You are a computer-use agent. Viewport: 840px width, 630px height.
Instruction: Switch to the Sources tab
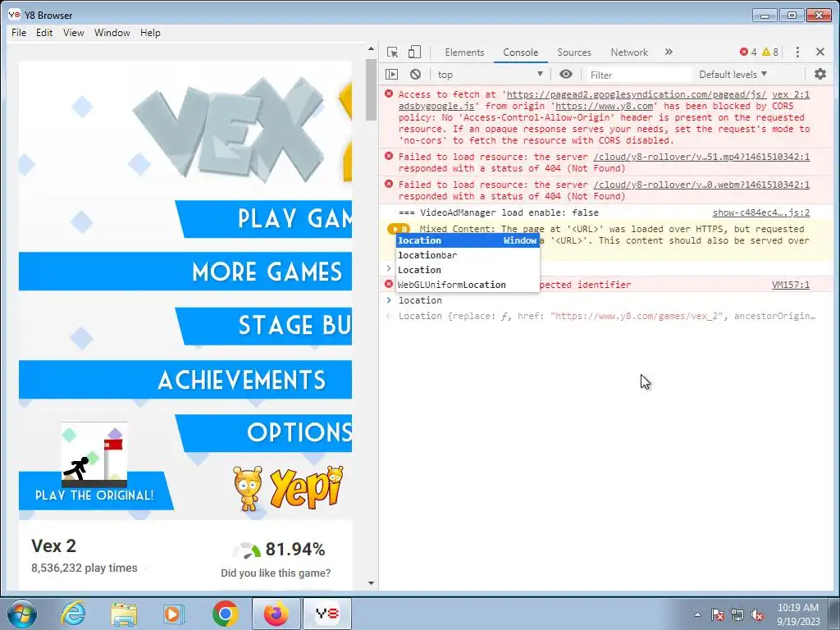click(x=573, y=52)
